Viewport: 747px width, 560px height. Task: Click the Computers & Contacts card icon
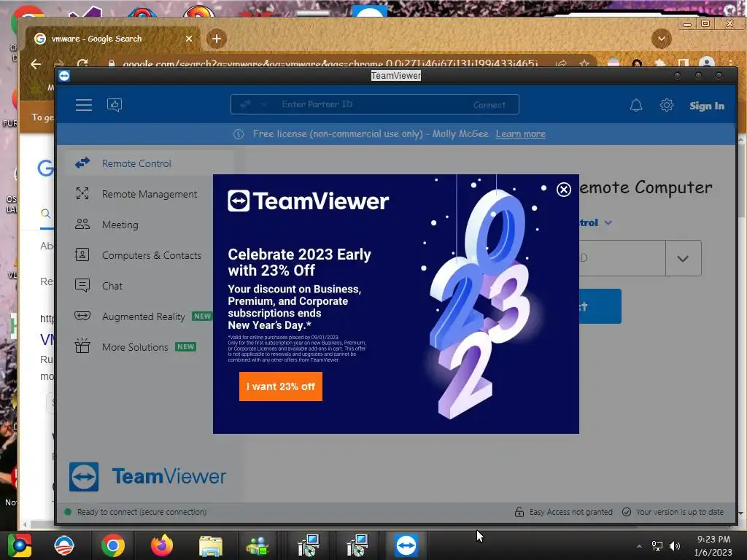(x=82, y=254)
